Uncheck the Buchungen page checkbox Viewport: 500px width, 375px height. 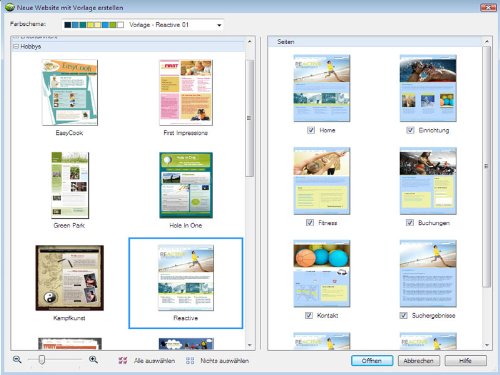coord(410,223)
